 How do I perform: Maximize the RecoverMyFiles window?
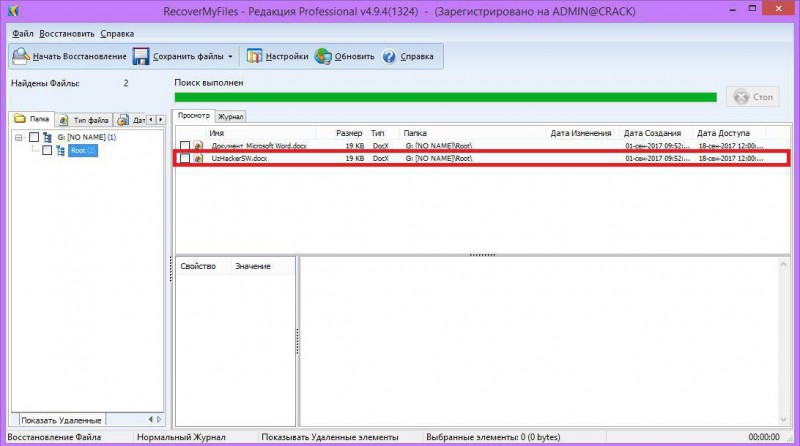752,9
